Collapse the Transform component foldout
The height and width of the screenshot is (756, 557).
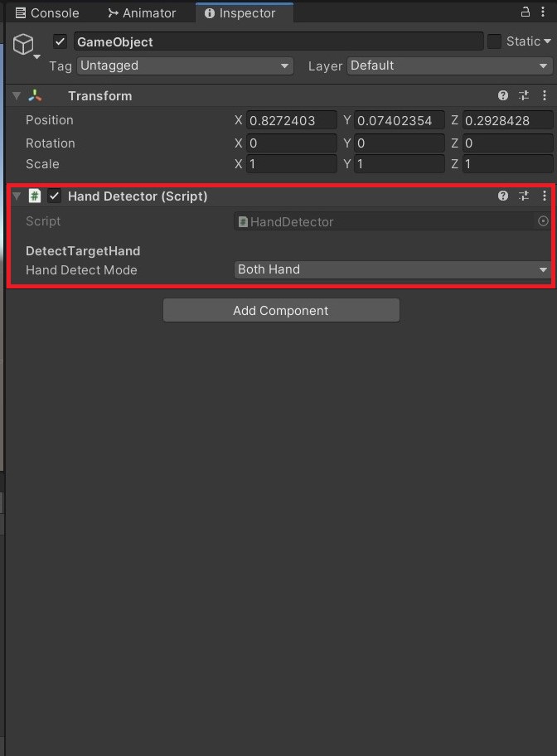(17, 96)
